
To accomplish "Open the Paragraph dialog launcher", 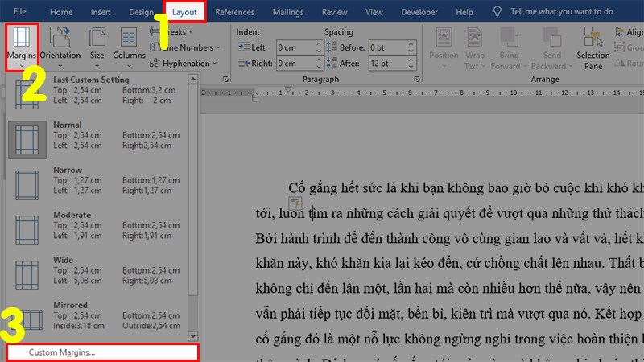I will pos(416,79).
